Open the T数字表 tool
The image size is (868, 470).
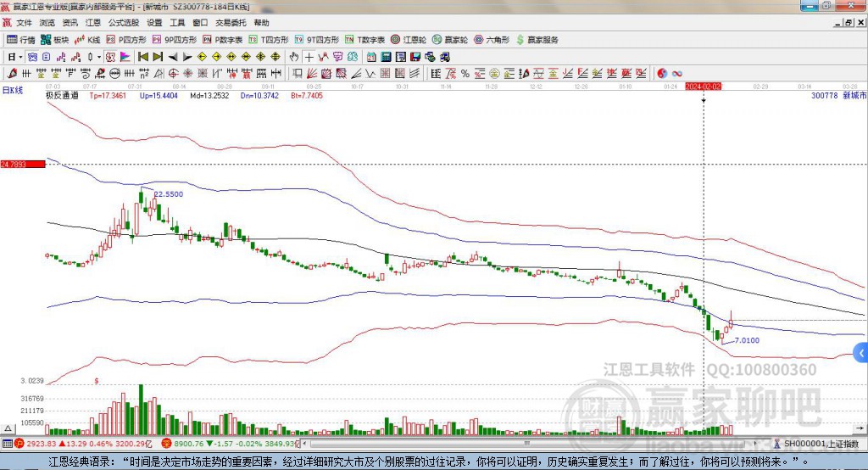[x=364, y=40]
